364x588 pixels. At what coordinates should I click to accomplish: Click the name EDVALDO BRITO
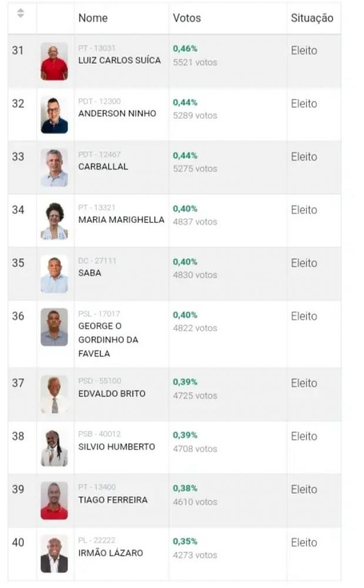point(112,394)
